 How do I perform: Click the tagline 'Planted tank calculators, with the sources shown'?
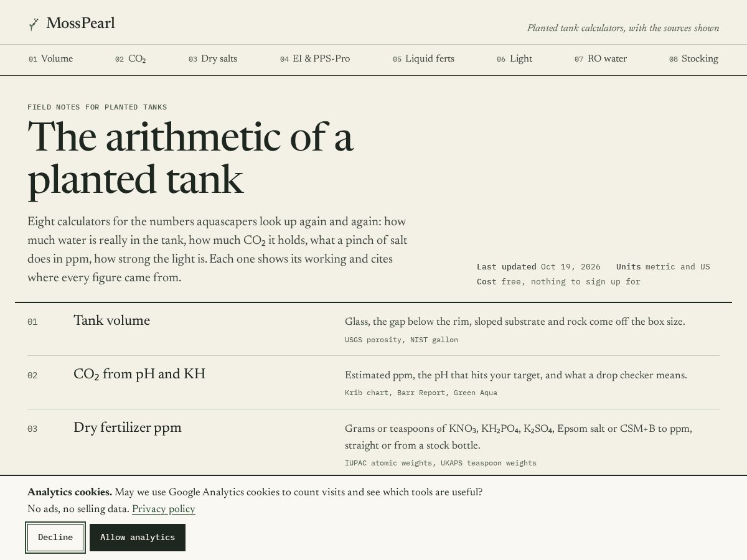click(x=623, y=28)
